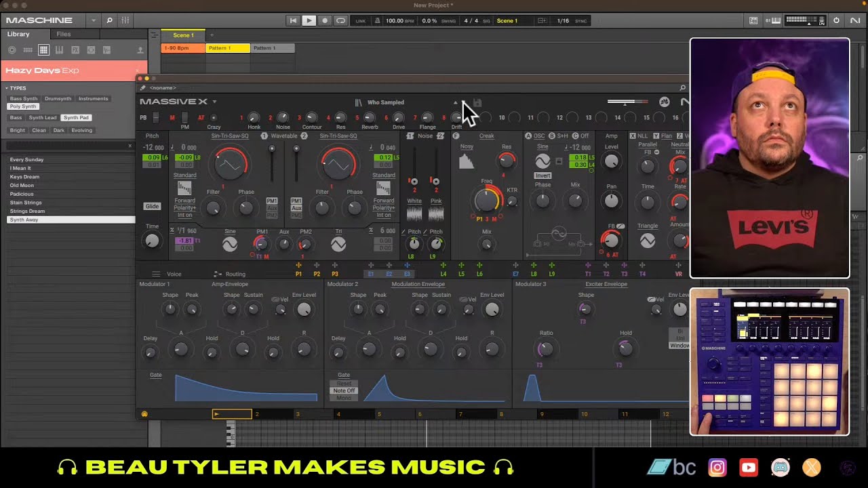Restart playback from the beginning
This screenshot has width=868, height=488.
(293, 20)
